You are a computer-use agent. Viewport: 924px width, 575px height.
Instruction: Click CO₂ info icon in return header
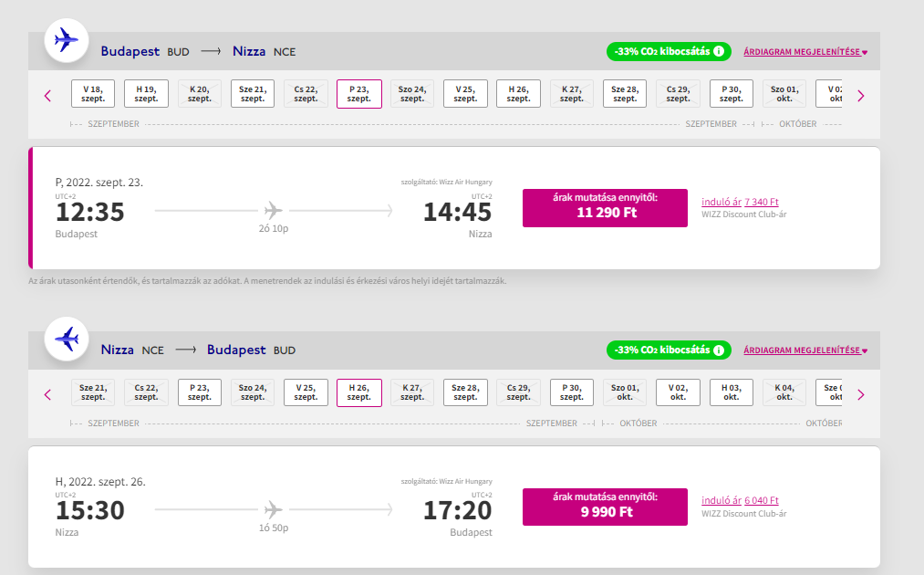pyautogui.click(x=719, y=350)
